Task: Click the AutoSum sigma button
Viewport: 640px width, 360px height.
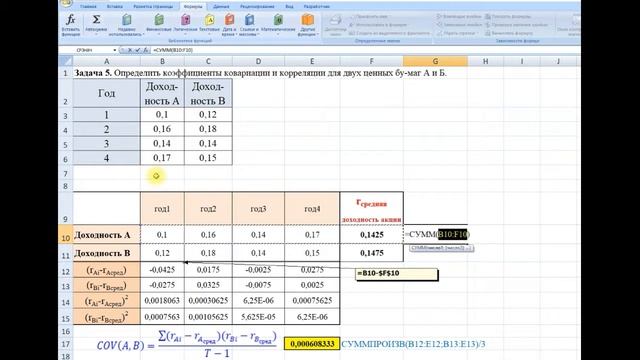Action: pos(96,24)
